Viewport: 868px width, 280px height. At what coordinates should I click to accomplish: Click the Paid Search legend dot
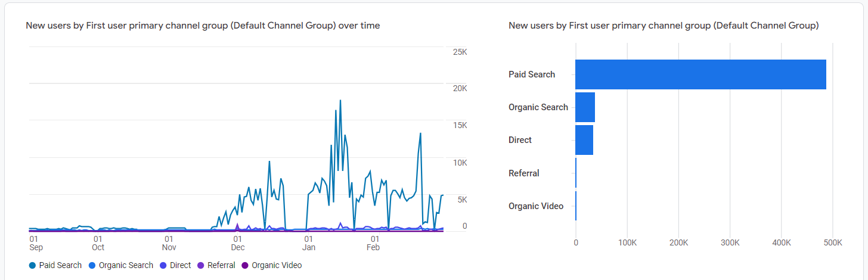pyautogui.click(x=32, y=266)
